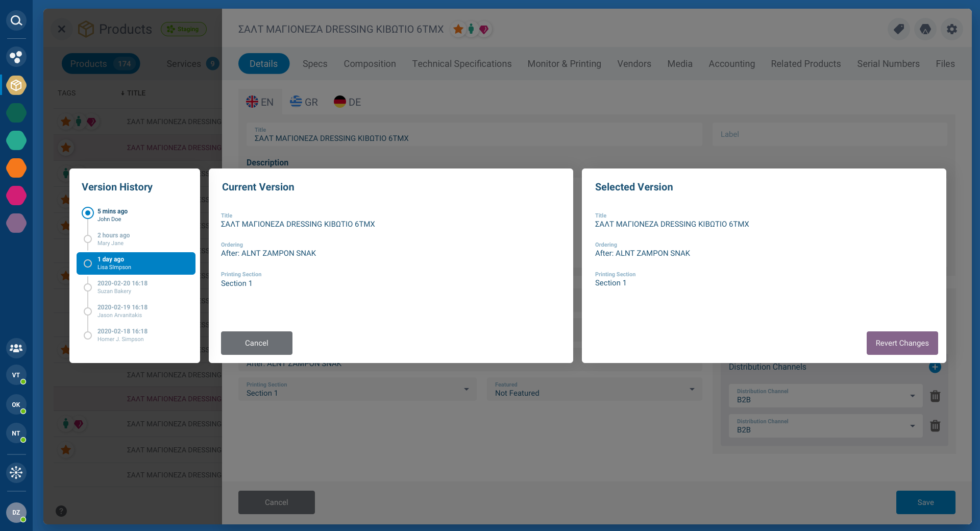
Task: Open product settings gear icon
Action: (x=952, y=29)
